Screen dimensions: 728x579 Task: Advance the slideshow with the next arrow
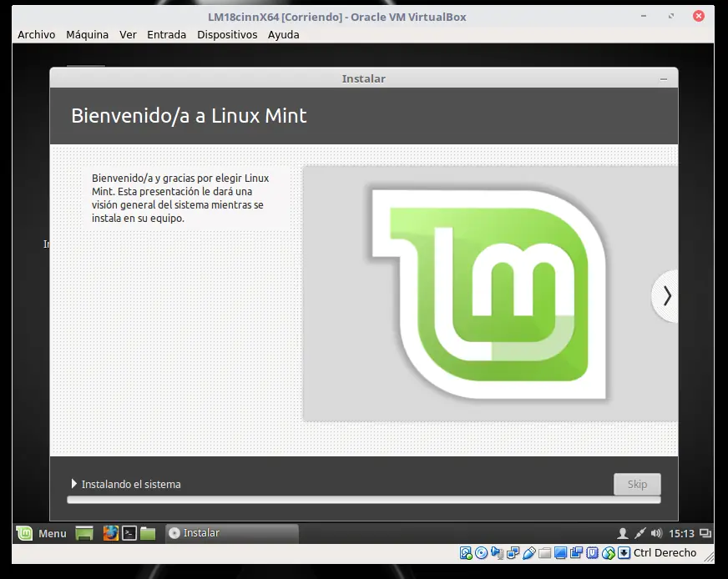666,296
